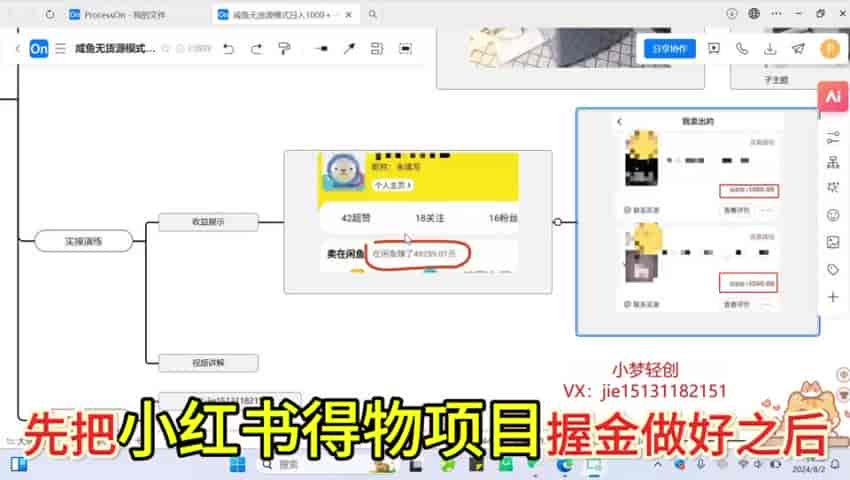Open the style settings icon in the right sidebar
This screenshot has height=480, width=850.
pyautogui.click(x=833, y=137)
